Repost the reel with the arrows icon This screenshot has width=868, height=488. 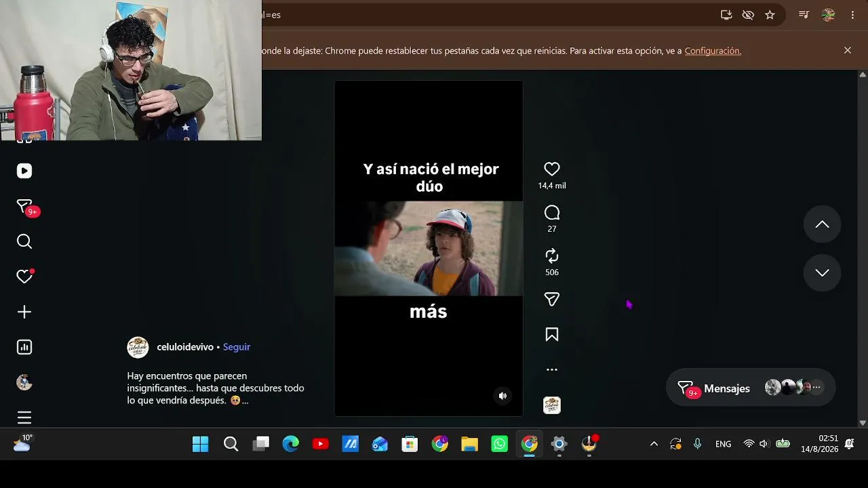click(552, 256)
